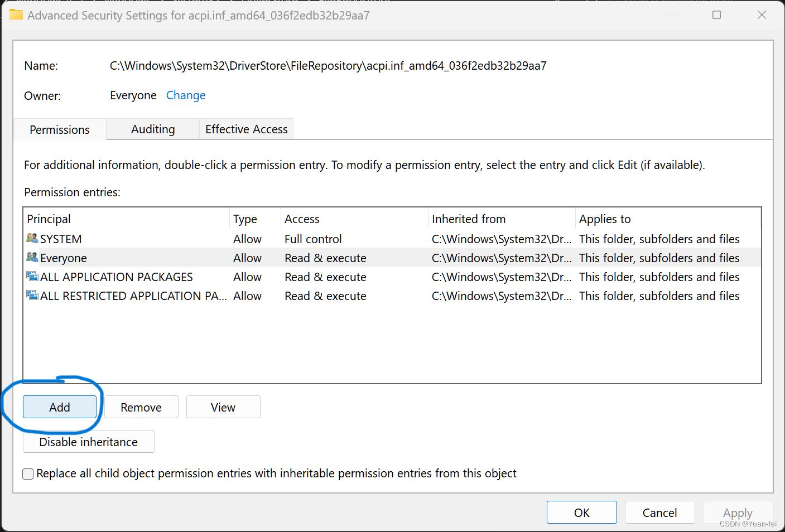Image resolution: width=785 pixels, height=532 pixels.
Task: Click the ALL APPLICATION PACKAGES package icon
Action: pyautogui.click(x=32, y=276)
